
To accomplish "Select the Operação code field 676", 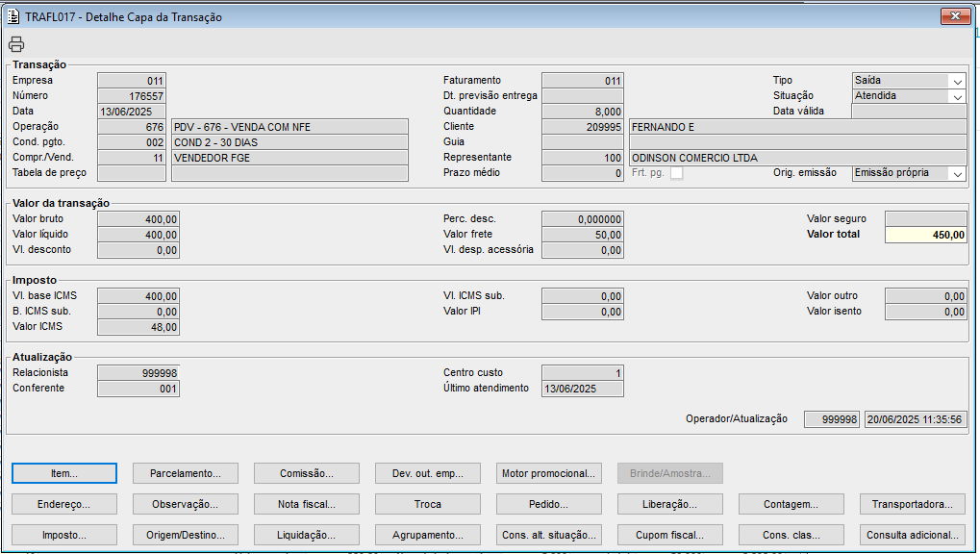I will pyautogui.click(x=132, y=127).
